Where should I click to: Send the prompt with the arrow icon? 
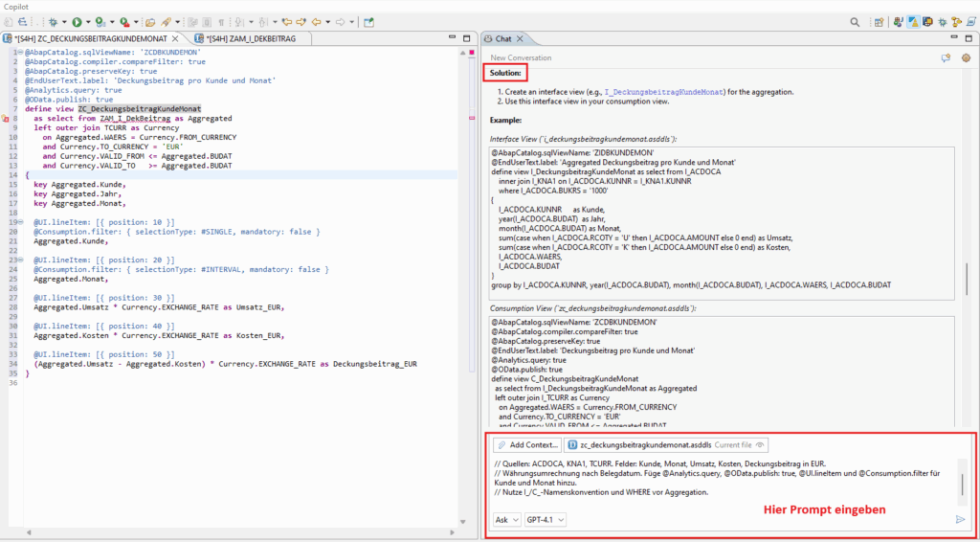point(960,519)
